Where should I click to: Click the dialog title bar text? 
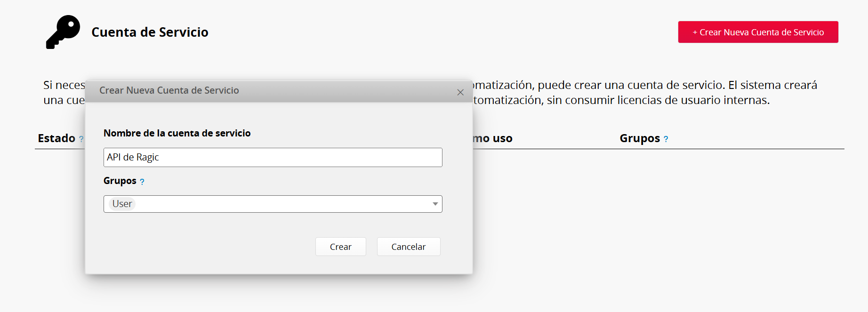point(169,90)
